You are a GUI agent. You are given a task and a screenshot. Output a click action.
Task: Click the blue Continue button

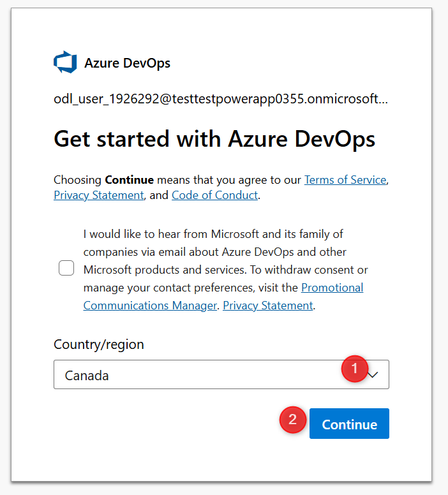349,424
